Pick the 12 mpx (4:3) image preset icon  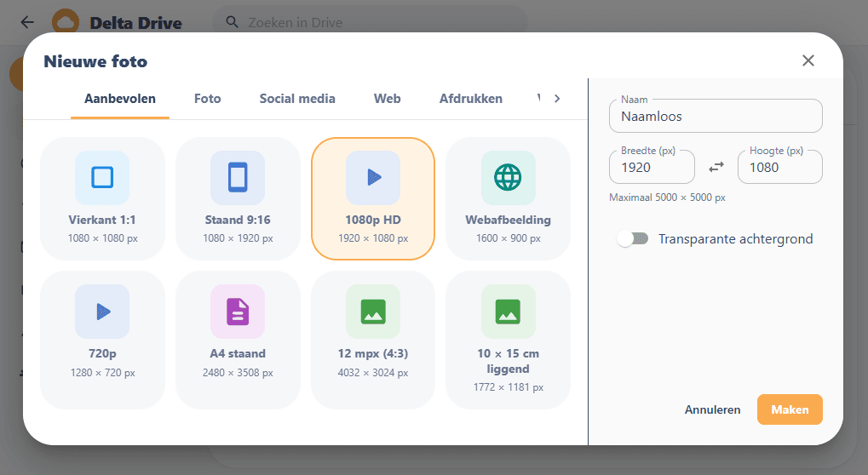point(373,312)
